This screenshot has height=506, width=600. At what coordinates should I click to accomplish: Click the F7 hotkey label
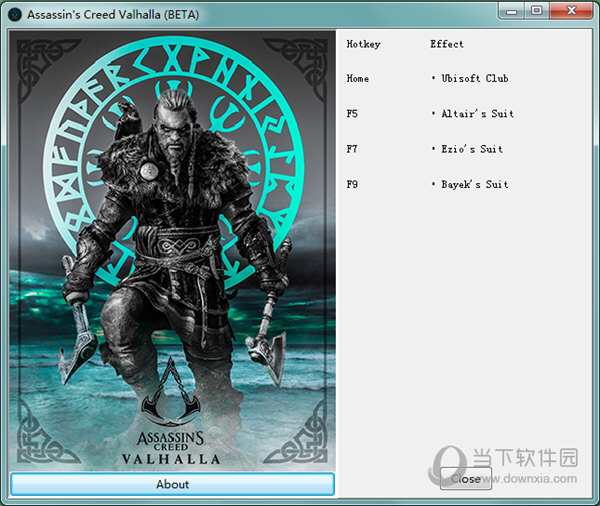click(x=352, y=149)
